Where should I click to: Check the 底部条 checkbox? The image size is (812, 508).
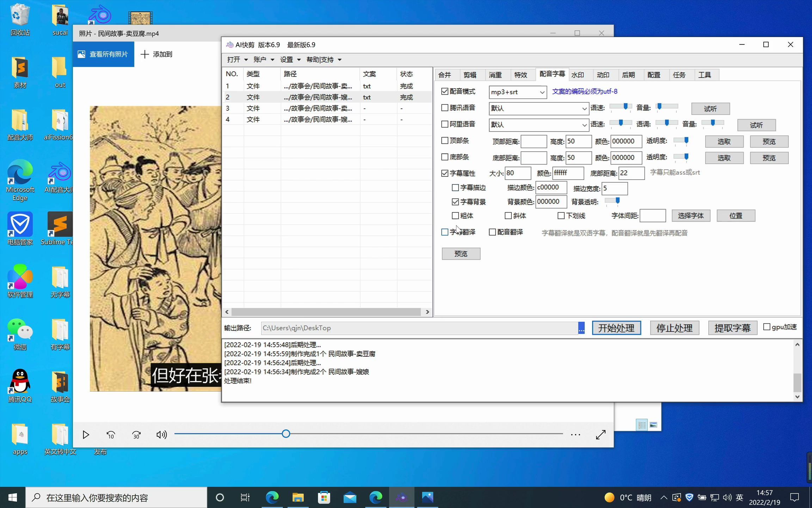click(x=445, y=157)
